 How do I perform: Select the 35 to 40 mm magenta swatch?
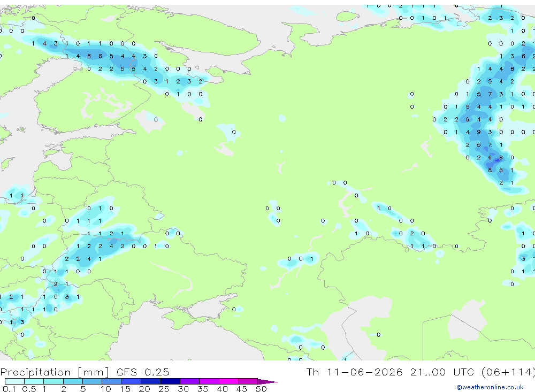(x=209, y=381)
